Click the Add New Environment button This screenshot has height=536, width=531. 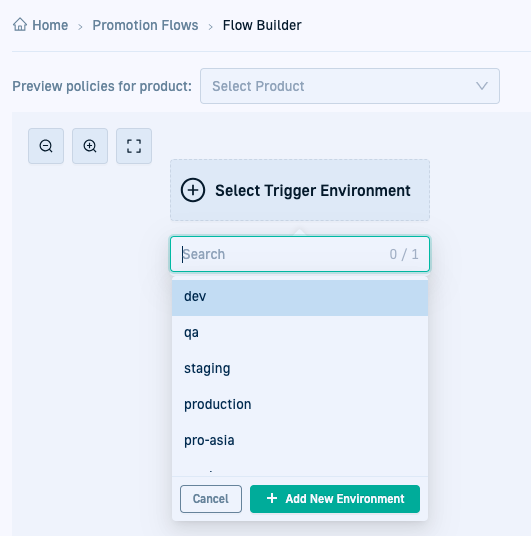[335, 499]
